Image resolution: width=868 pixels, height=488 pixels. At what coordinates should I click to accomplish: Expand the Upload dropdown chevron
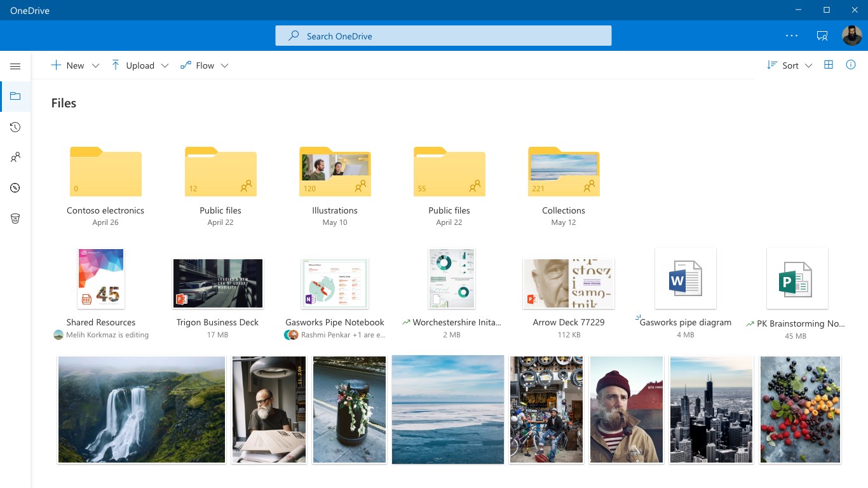coord(165,65)
